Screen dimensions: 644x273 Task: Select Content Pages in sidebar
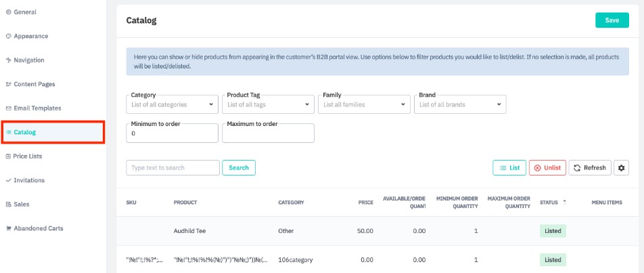coord(34,84)
